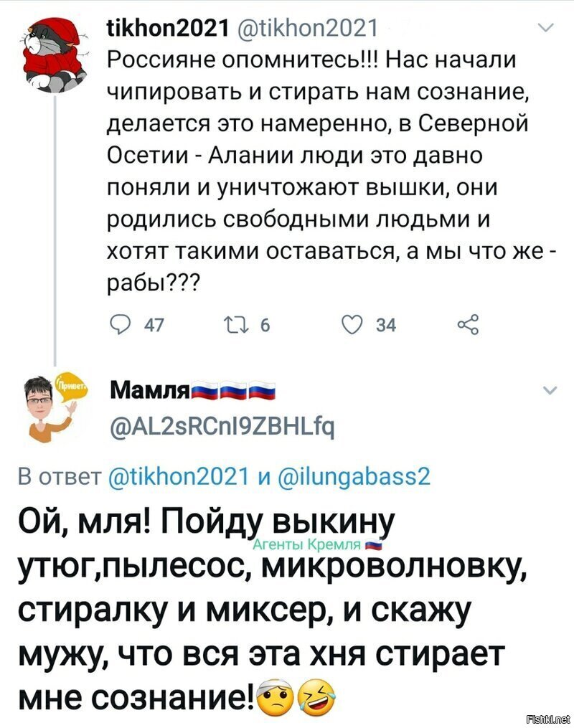The image size is (574, 728).
Task: Open the tikhon2021 display name profile
Action: (x=168, y=29)
